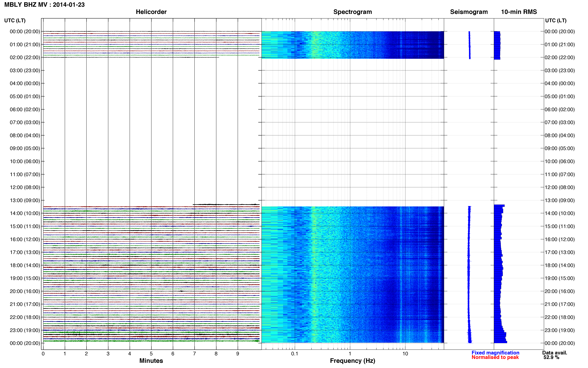Click left time label '20:00 (16:00)'
This screenshot has height=368, width=588.
(x=25, y=291)
